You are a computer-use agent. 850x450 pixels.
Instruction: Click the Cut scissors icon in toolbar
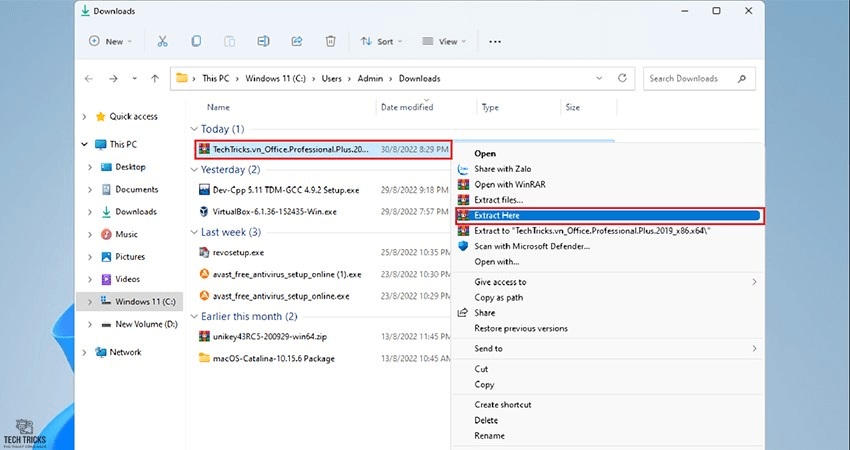(162, 41)
